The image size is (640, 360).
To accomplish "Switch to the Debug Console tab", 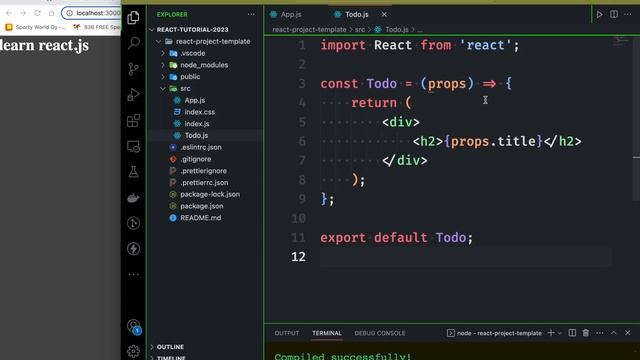I will (x=380, y=333).
